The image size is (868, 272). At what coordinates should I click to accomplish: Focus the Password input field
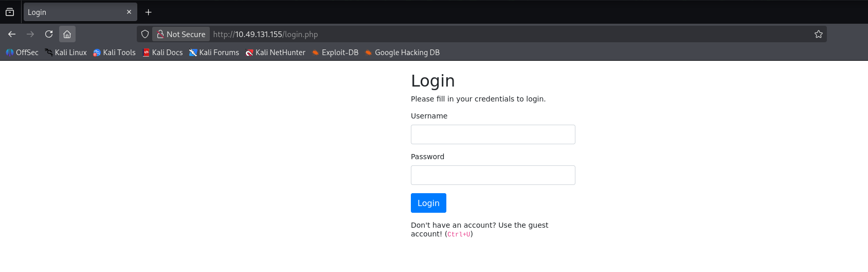[x=493, y=175]
